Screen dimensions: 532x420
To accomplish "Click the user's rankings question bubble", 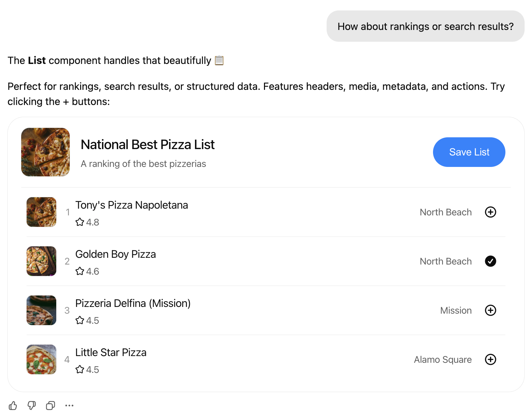I will 425,26.
